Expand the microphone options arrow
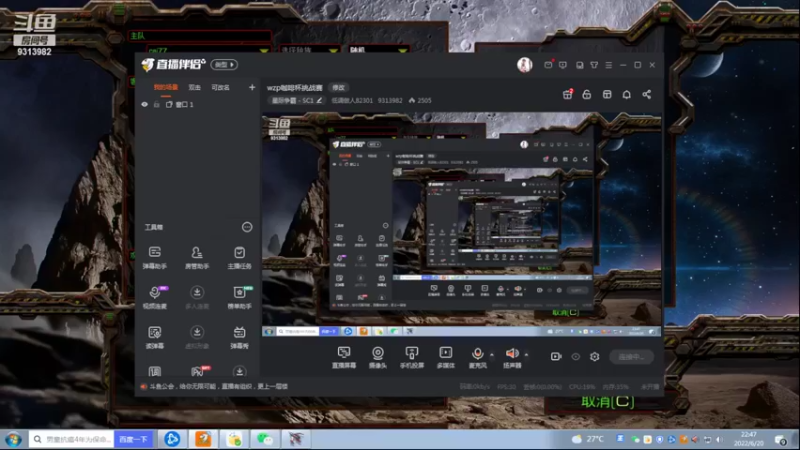 492,355
